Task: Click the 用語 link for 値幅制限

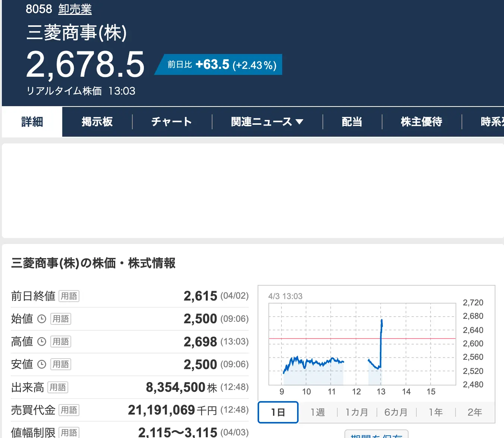Action: pos(69,432)
